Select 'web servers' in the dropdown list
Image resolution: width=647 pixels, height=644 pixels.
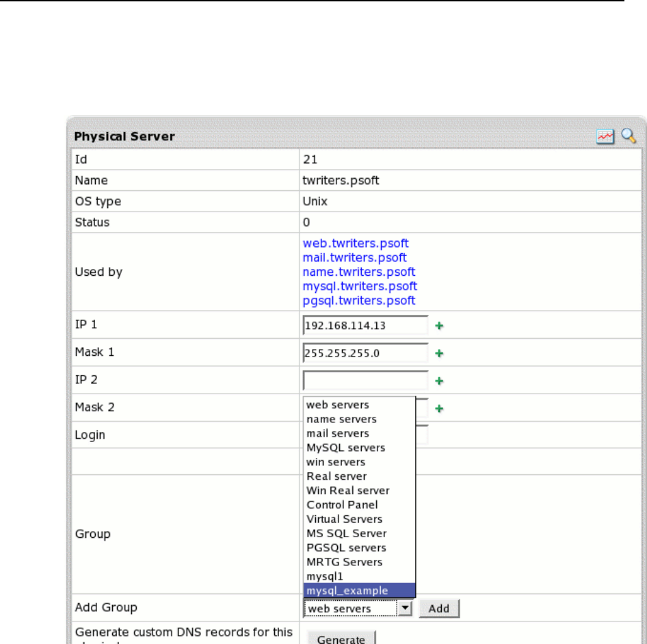(359, 404)
